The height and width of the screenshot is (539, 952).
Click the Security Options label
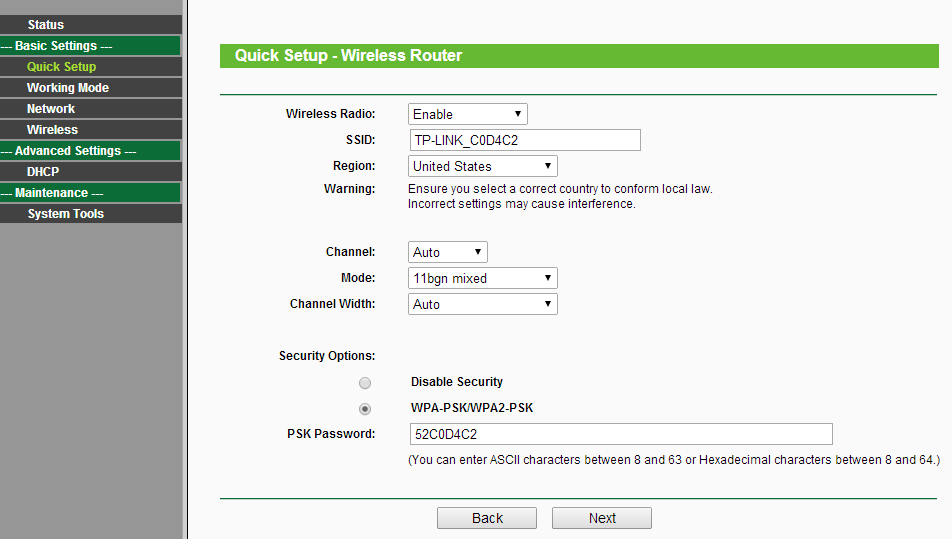point(327,356)
